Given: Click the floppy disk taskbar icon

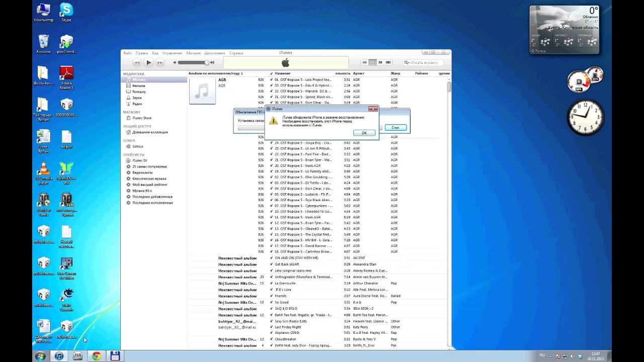Looking at the screenshot, I should point(115,356).
